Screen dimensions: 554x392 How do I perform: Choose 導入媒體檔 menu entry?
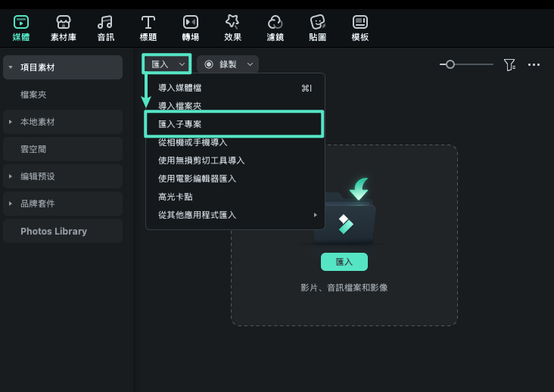coord(235,88)
